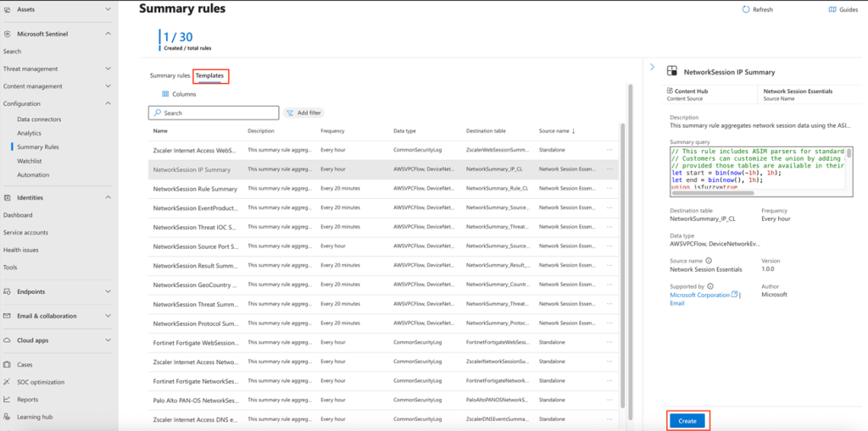Open Cases from the sidebar
The width and height of the screenshot is (868, 431).
25,364
